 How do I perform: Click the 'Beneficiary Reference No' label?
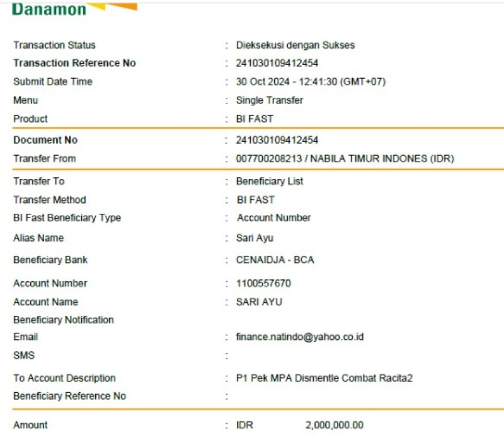point(69,396)
